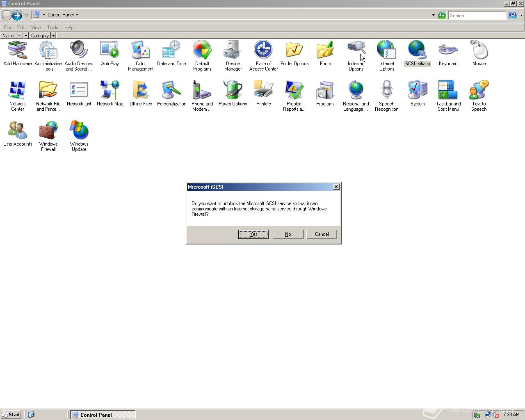525x420 pixels.
Task: Open Administrative Tools
Action: pos(48,56)
